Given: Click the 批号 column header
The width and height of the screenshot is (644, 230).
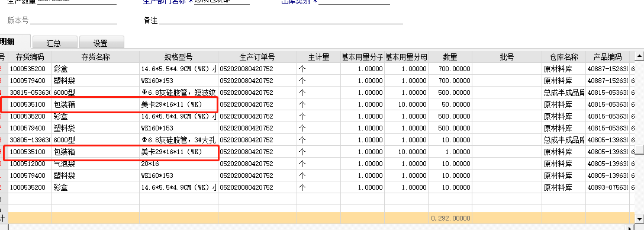Looking at the screenshot, I should click(507, 57).
